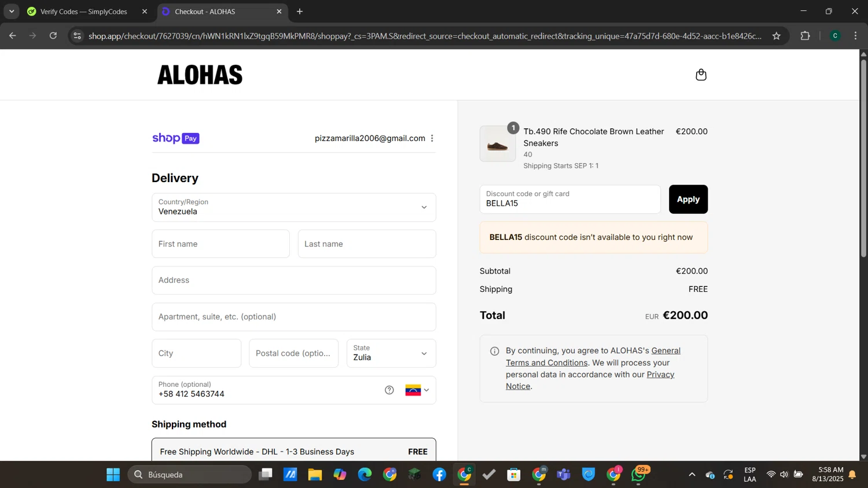Open the shopping bag cart icon
Image resolution: width=868 pixels, height=488 pixels.
click(x=701, y=75)
